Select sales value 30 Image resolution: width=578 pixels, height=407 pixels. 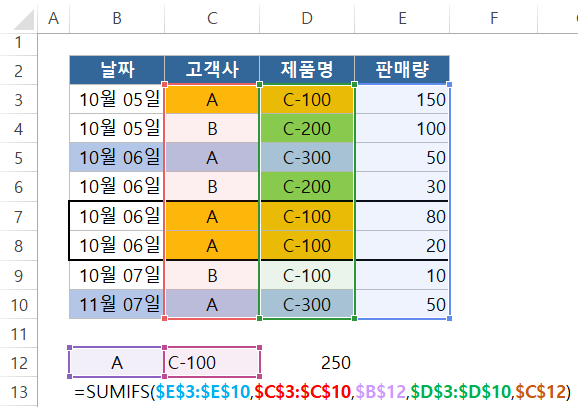(x=402, y=187)
